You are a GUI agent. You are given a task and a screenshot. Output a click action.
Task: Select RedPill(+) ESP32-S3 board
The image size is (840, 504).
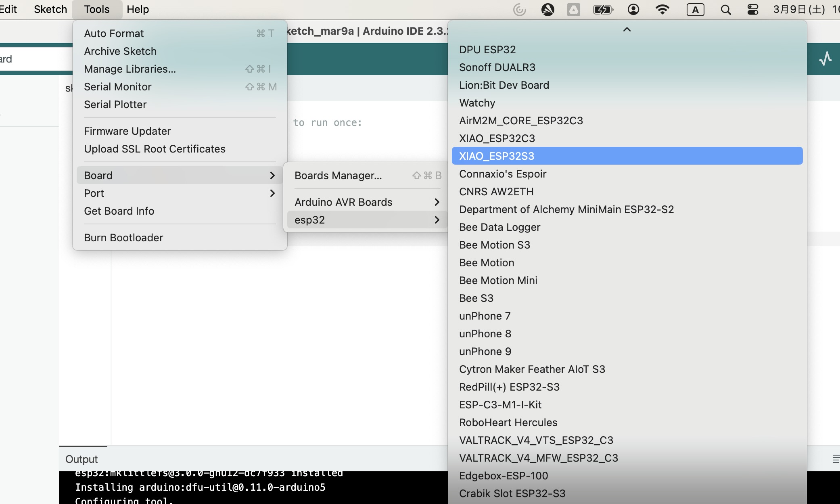point(627,387)
